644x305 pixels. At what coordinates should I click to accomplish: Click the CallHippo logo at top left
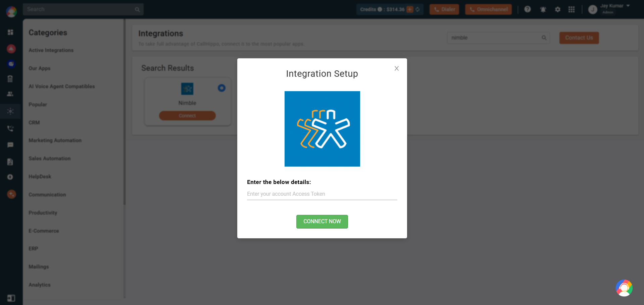[11, 12]
